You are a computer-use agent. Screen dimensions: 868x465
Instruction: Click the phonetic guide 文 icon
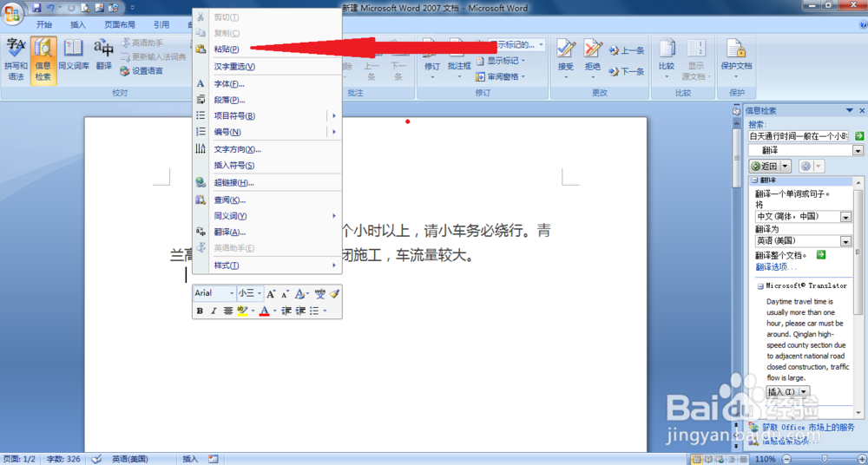tap(320, 293)
